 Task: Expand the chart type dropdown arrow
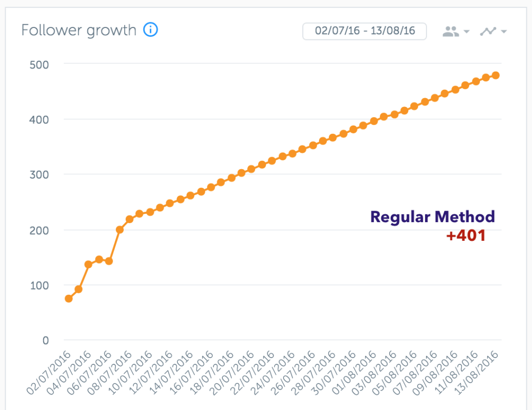pos(504,32)
